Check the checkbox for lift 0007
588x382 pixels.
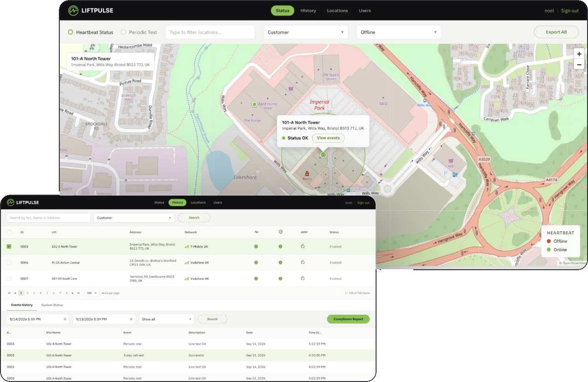tap(9, 278)
